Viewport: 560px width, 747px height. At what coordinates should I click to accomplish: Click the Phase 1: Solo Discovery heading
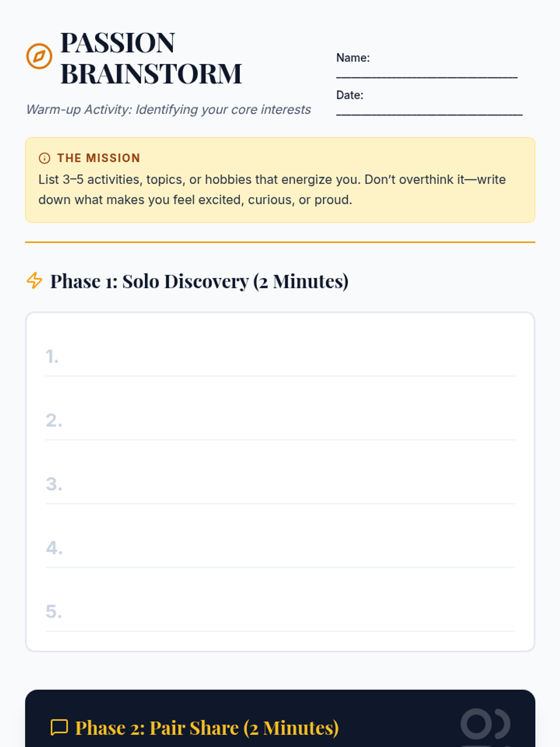tap(199, 281)
